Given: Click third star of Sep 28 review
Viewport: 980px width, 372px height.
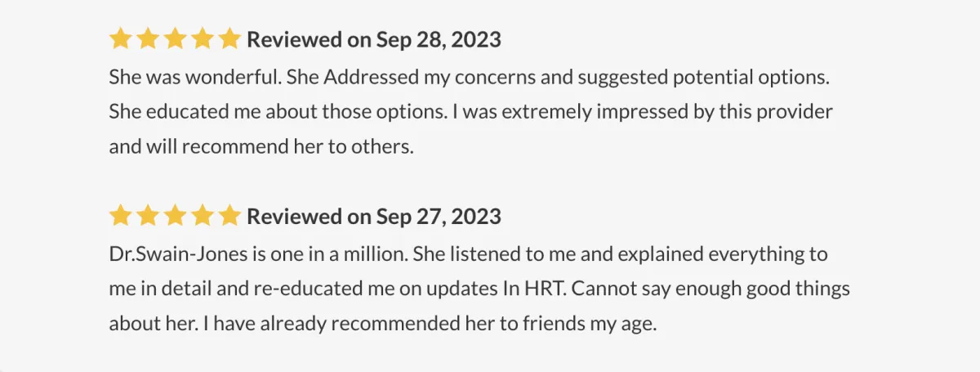Looking at the screenshot, I should coord(176,38).
